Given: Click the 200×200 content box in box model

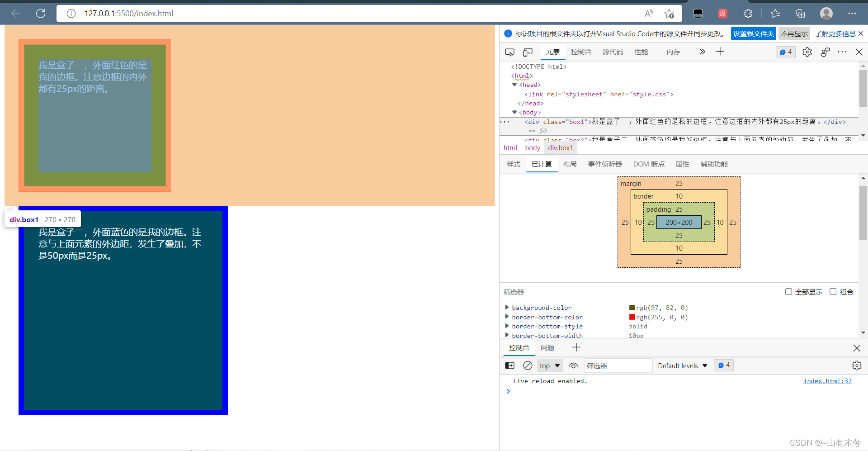Looking at the screenshot, I should click(x=679, y=222).
